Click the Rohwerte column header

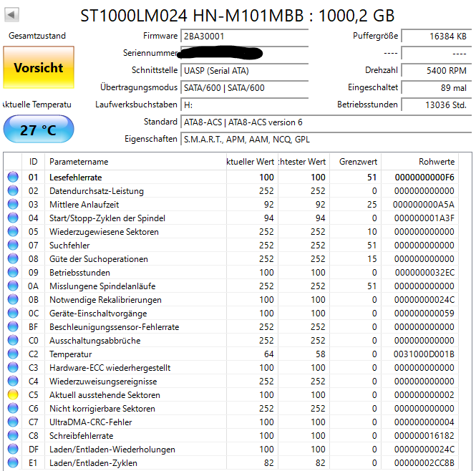(x=419, y=162)
